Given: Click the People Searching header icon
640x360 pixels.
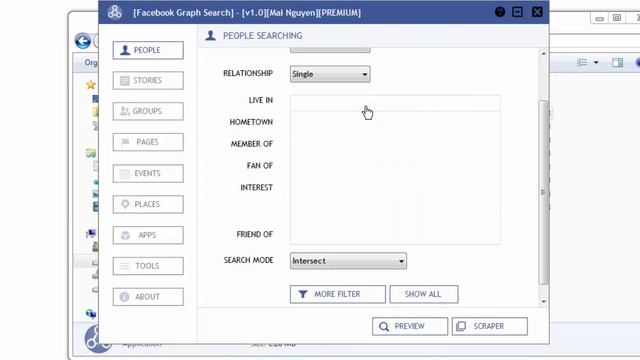Looking at the screenshot, I should coord(211,36).
